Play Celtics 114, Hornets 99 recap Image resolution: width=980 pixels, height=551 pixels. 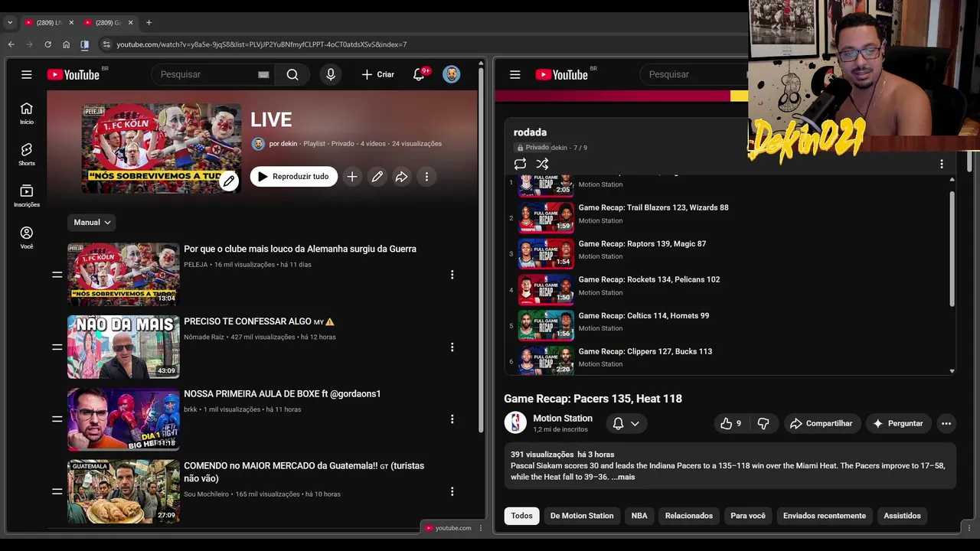coord(643,315)
